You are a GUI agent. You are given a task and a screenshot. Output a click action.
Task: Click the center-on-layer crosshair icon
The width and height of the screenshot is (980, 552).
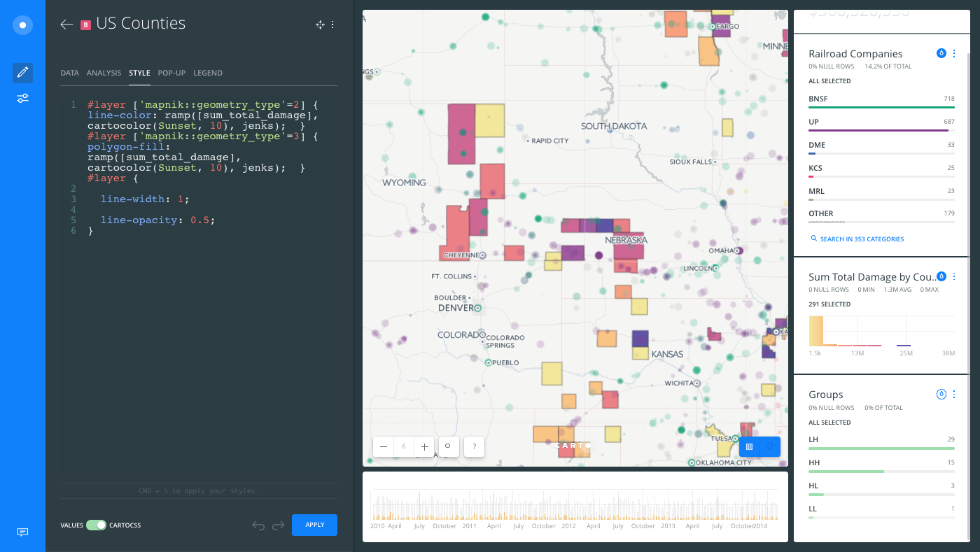pos(320,24)
